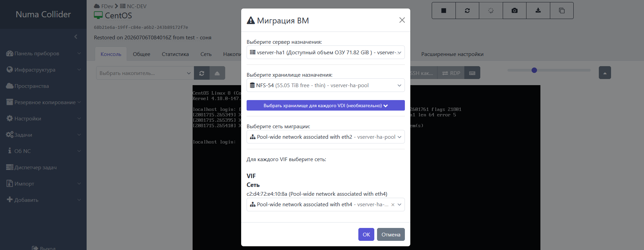Click the copy VM icon
The image size is (644, 250).
[x=562, y=11]
